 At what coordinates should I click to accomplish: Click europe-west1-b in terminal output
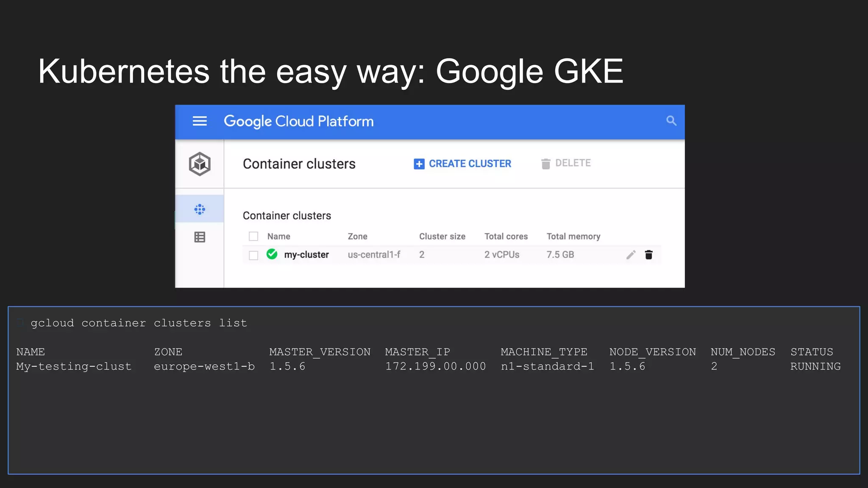click(204, 366)
